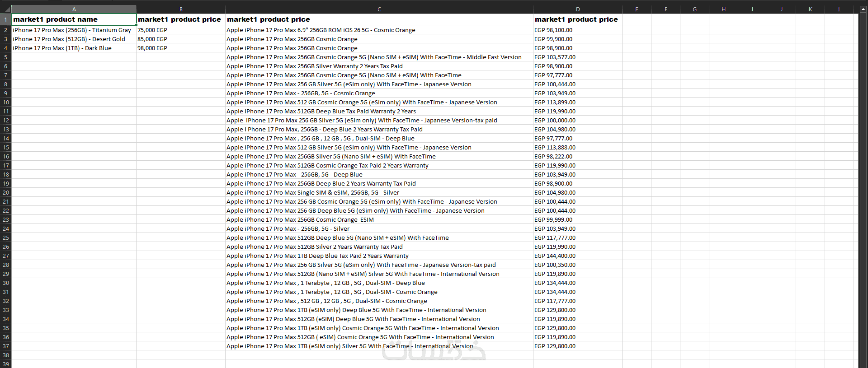Click "Max - 256GB, 5G - Silver" cell
Screen dimensions: 868x368
[x=379, y=228]
